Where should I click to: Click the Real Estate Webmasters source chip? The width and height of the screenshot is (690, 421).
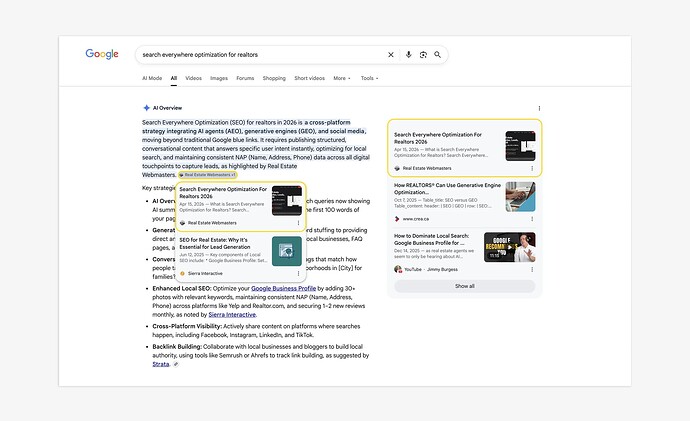click(x=207, y=175)
